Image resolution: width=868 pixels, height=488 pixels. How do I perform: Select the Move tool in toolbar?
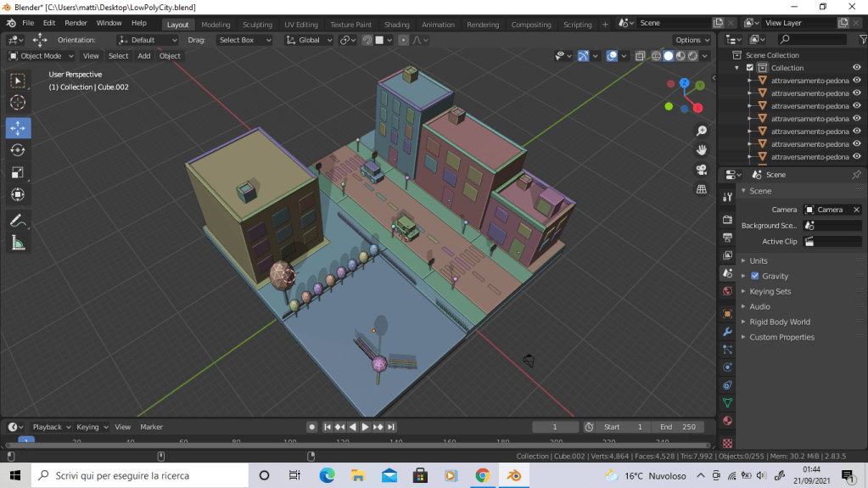pos(18,128)
